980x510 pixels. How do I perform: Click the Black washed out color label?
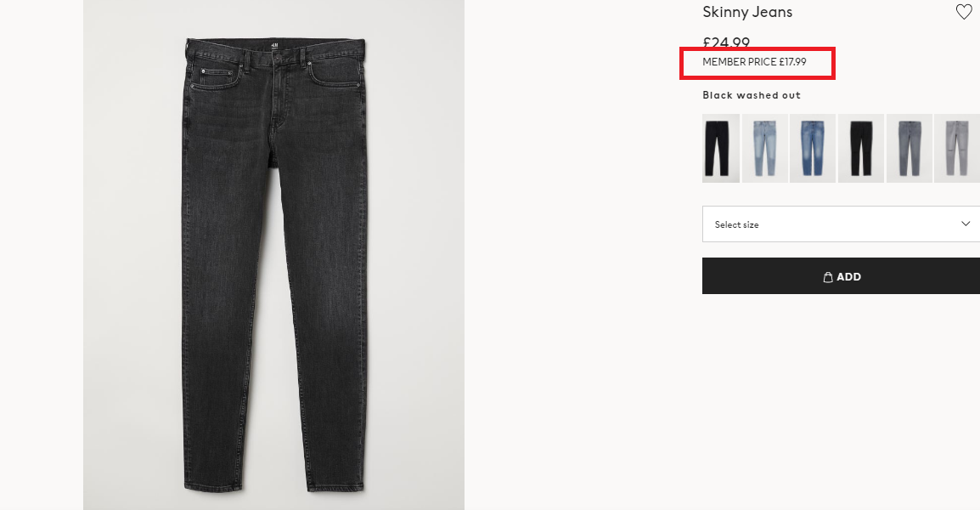[752, 95]
